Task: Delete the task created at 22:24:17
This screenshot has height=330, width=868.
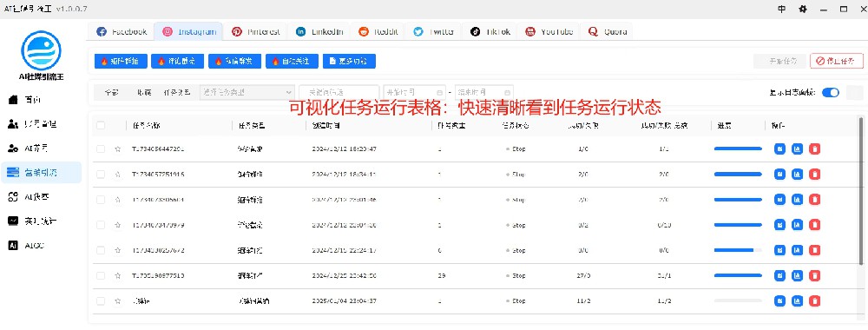Action: click(814, 250)
